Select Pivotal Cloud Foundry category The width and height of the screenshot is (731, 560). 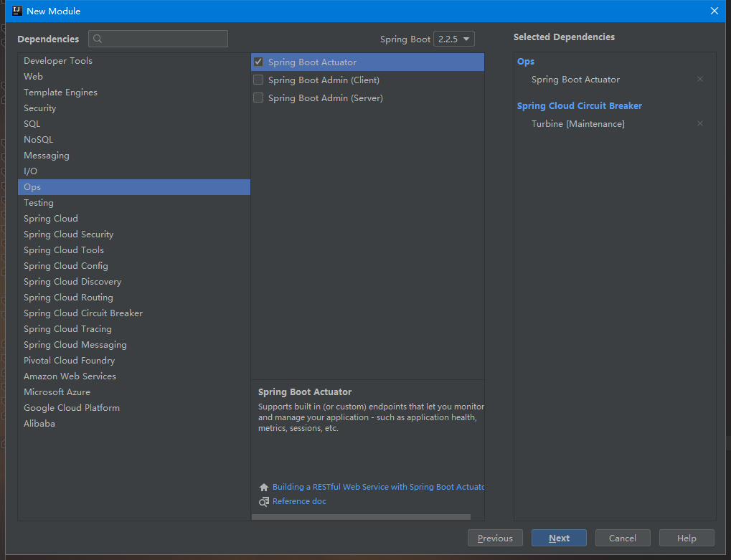[x=134, y=361]
